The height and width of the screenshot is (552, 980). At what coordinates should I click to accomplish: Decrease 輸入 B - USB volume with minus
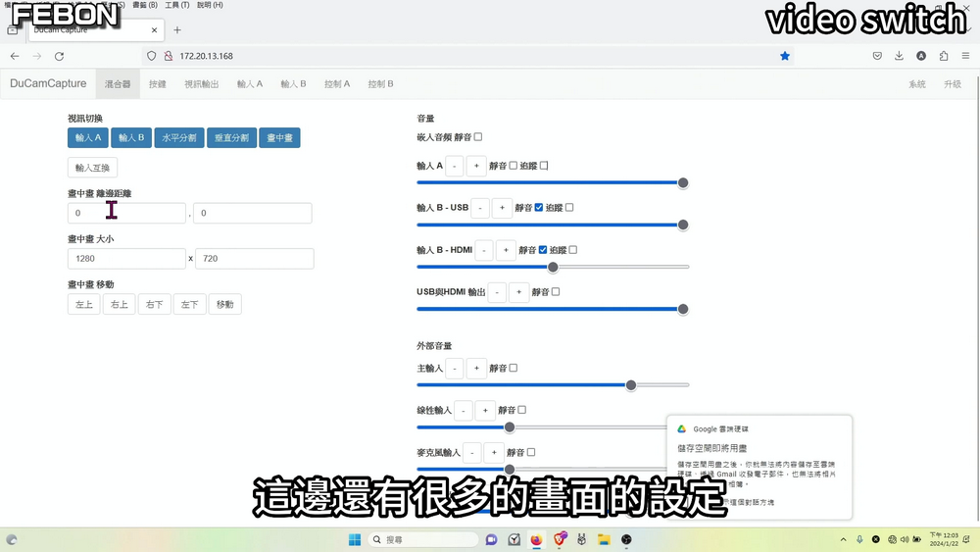480,208
